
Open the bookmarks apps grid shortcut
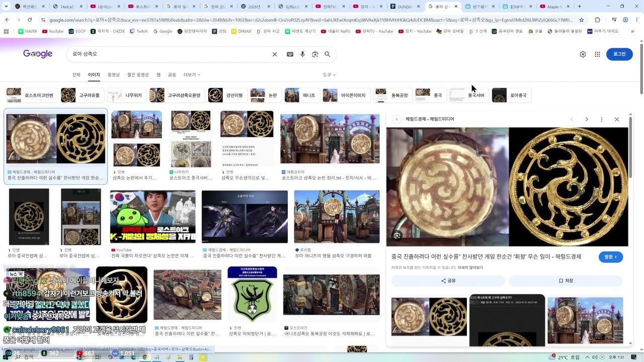pyautogui.click(x=6, y=31)
